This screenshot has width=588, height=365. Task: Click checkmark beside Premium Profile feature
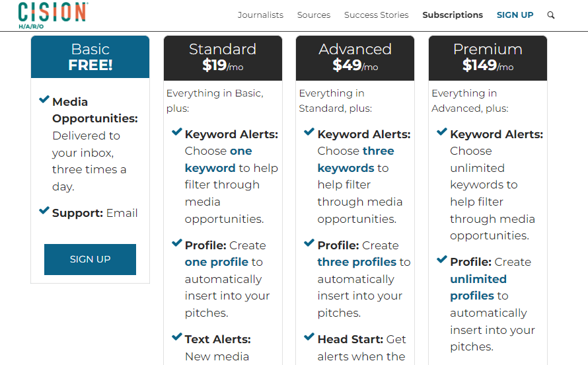point(442,259)
